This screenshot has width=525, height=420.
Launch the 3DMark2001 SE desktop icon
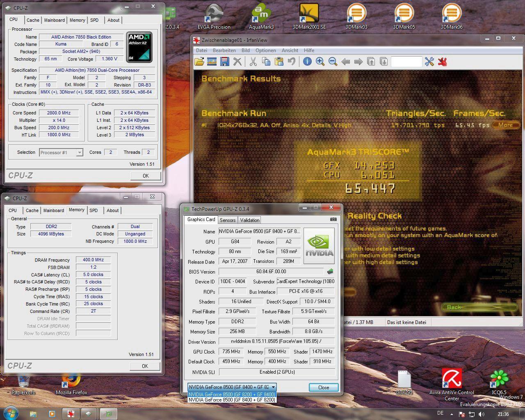[309, 16]
